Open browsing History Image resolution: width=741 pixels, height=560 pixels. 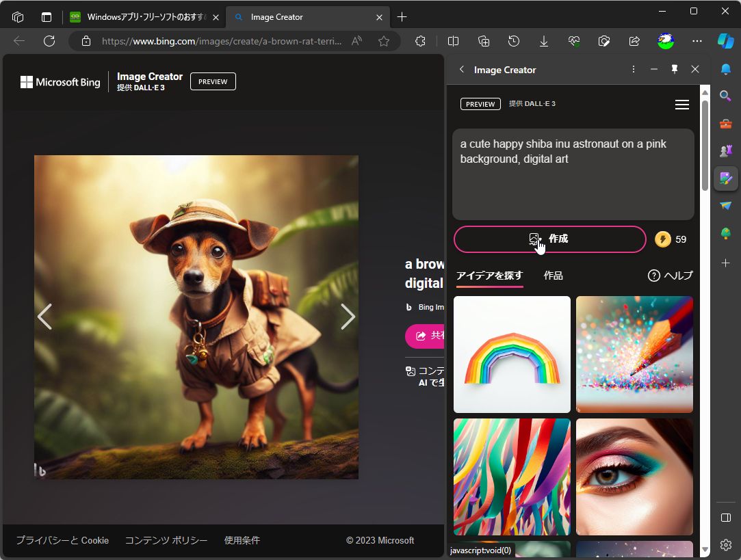[514, 41]
